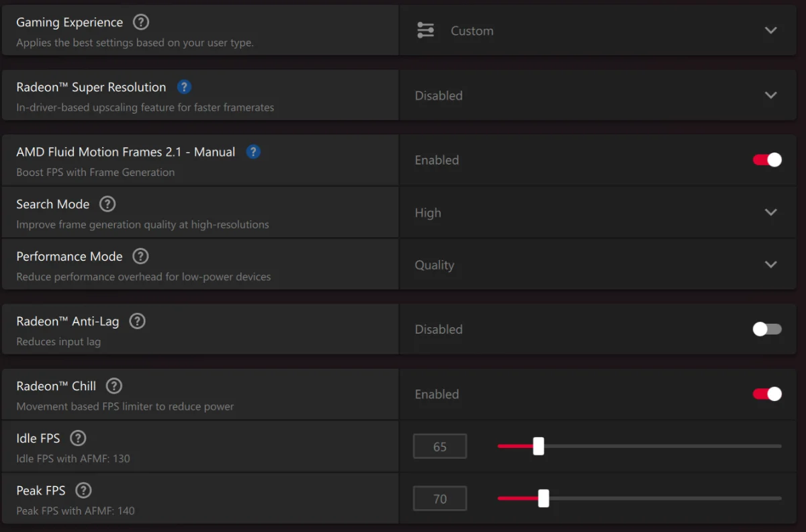
Task: Open Search Mode help tooltip icon
Action: pos(107,204)
